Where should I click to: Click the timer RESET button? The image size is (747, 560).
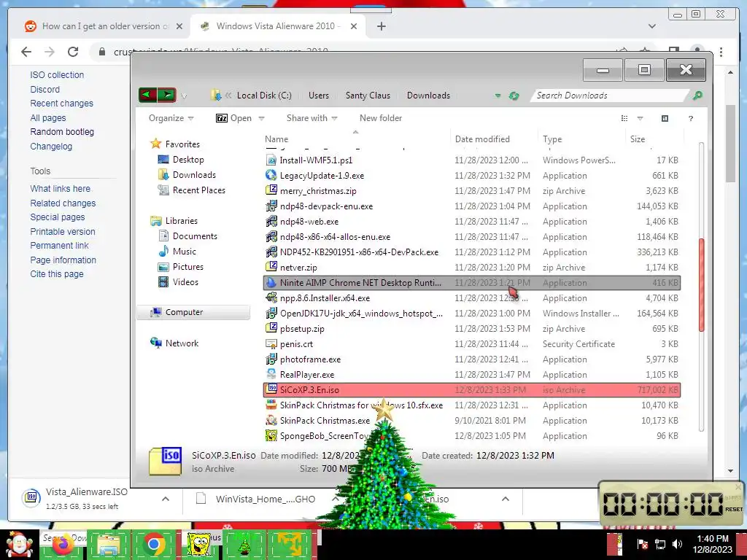pyautogui.click(x=734, y=509)
